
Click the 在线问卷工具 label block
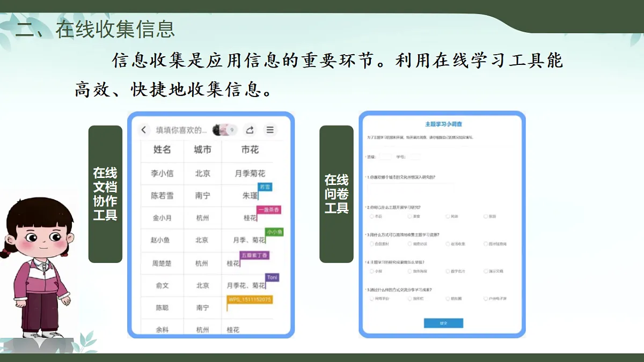[x=336, y=194]
